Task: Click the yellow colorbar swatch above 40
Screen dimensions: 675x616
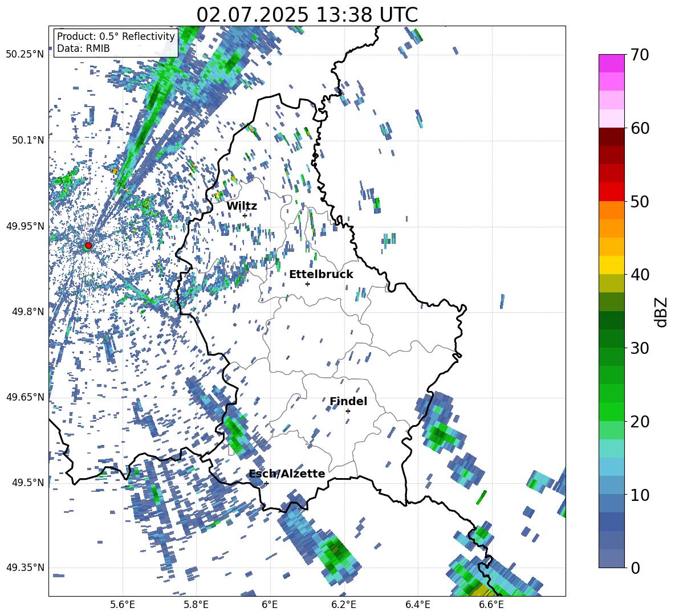Action: (611, 265)
